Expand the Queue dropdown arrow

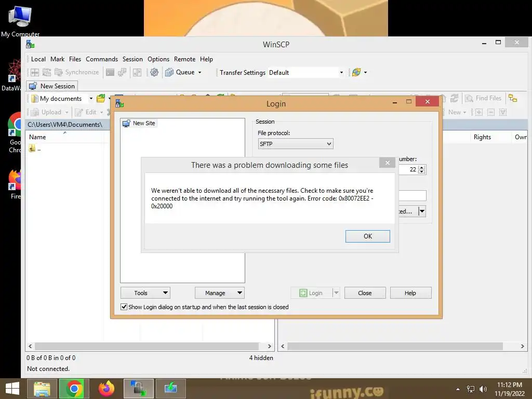(x=200, y=72)
